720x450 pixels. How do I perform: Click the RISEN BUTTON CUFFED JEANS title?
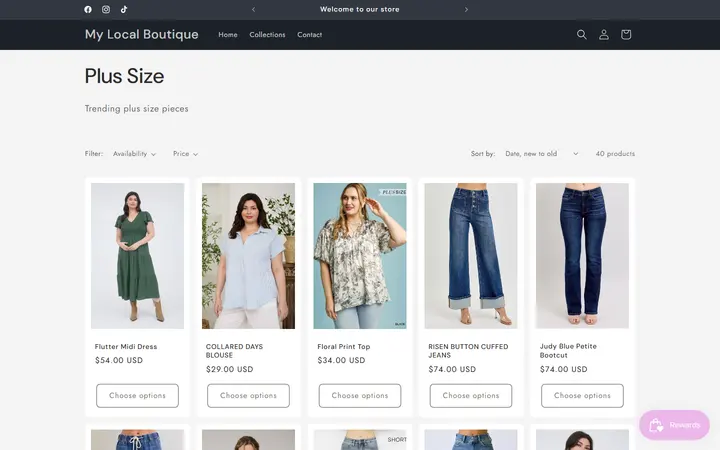pyautogui.click(x=468, y=351)
